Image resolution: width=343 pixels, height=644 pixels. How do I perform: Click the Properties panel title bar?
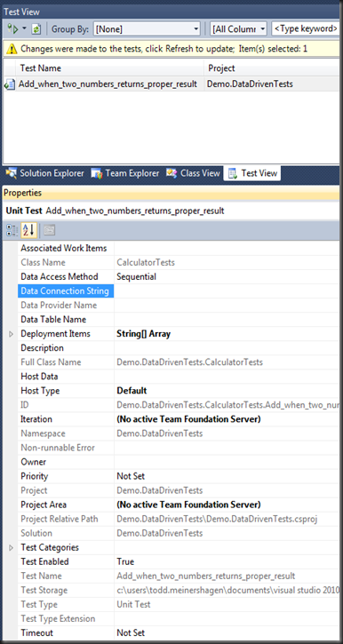(171, 193)
